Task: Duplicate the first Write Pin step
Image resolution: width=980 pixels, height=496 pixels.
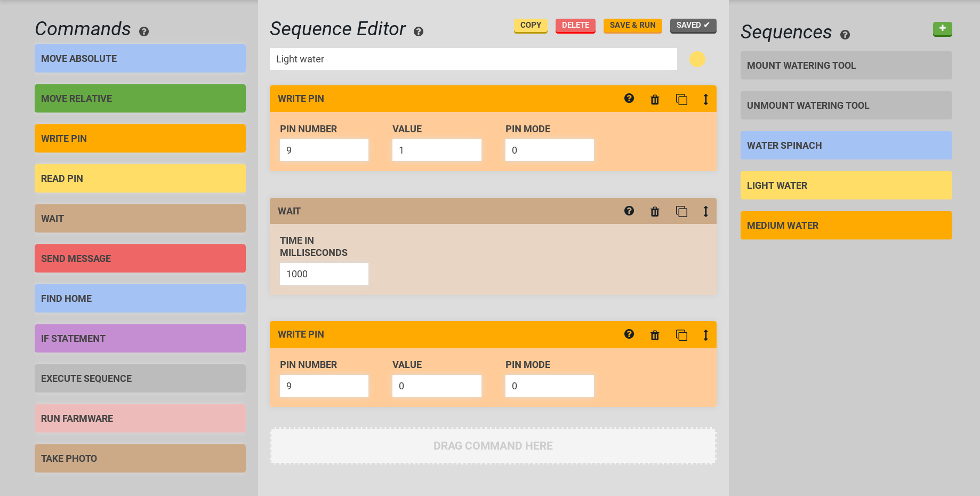Action: click(681, 99)
